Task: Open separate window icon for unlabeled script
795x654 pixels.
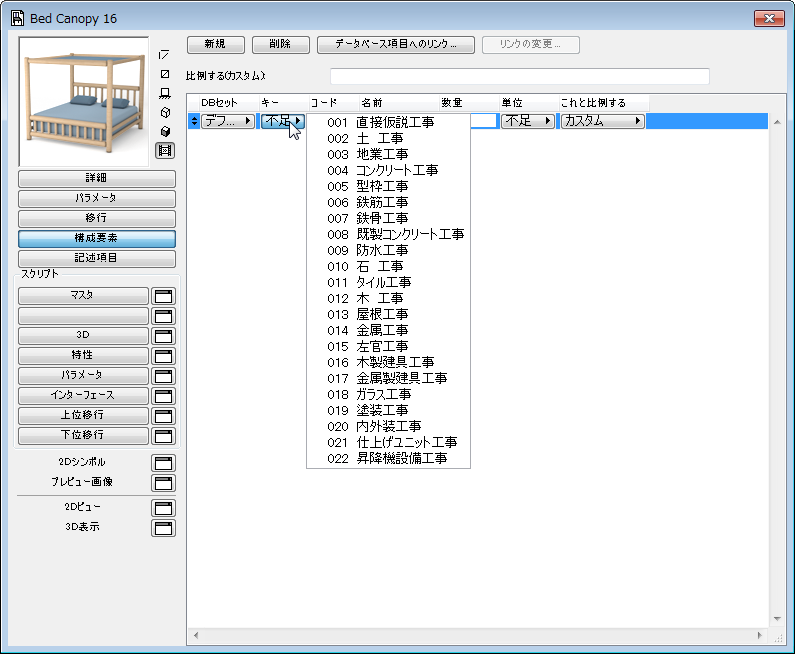Action: (x=163, y=316)
